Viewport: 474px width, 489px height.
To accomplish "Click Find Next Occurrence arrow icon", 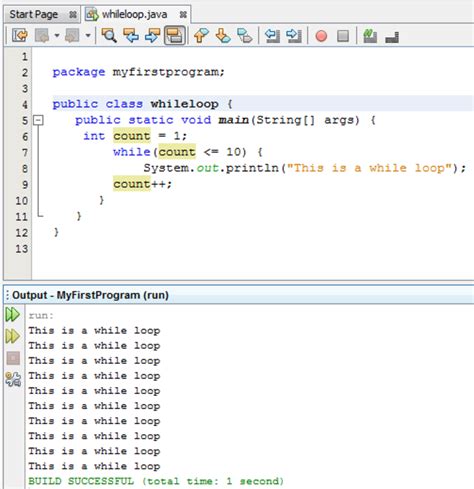I will [153, 35].
